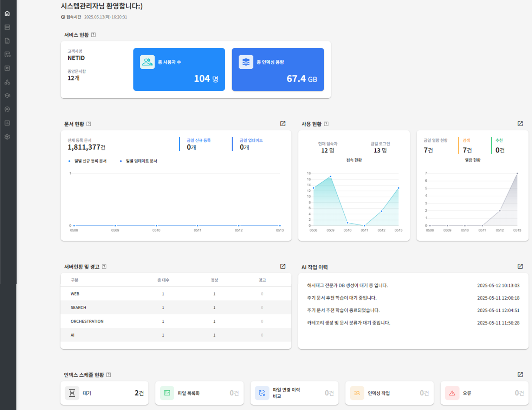Screen dimensions: 532x410
Task: Open the server rack icon in sidebar
Action: pyautogui.click(x=7, y=27)
